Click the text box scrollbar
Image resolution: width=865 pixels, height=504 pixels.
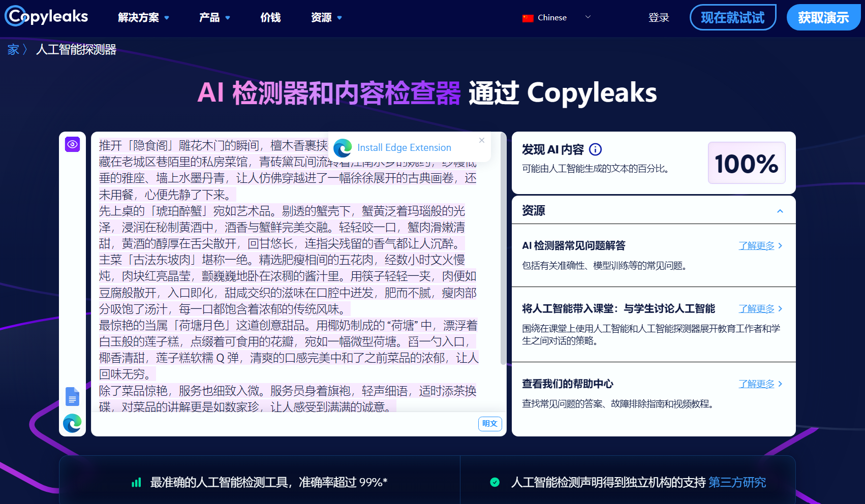503,249
